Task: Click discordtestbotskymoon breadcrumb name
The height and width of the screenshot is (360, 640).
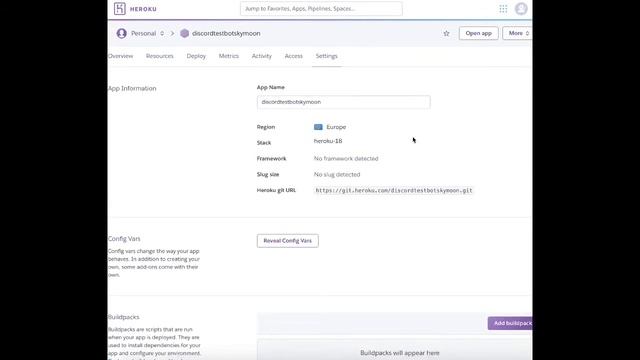Action: click(226, 33)
